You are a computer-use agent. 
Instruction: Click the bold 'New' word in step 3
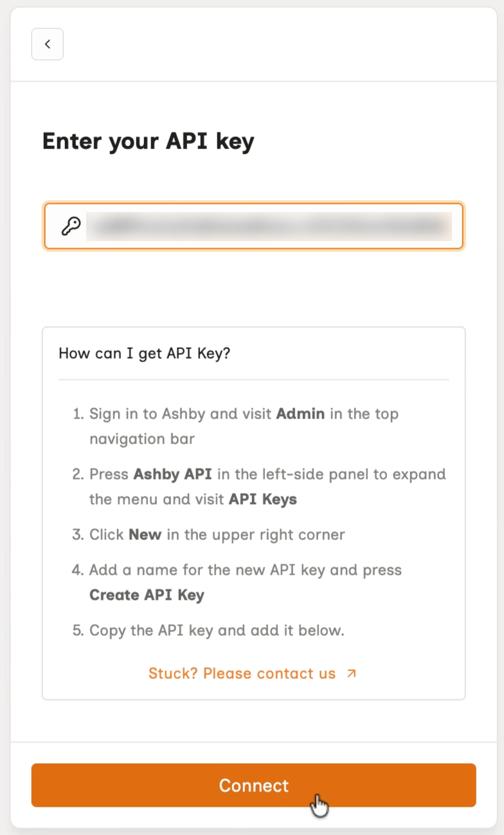tap(145, 535)
